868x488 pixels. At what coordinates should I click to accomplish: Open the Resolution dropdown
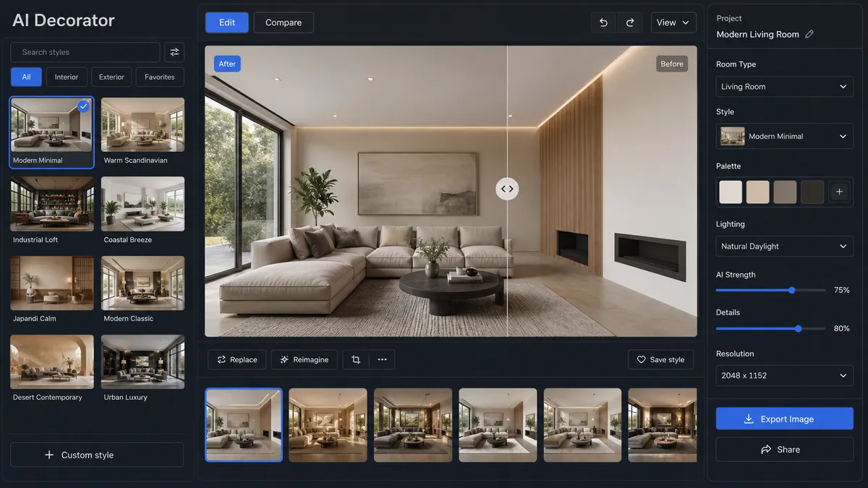[x=785, y=376]
